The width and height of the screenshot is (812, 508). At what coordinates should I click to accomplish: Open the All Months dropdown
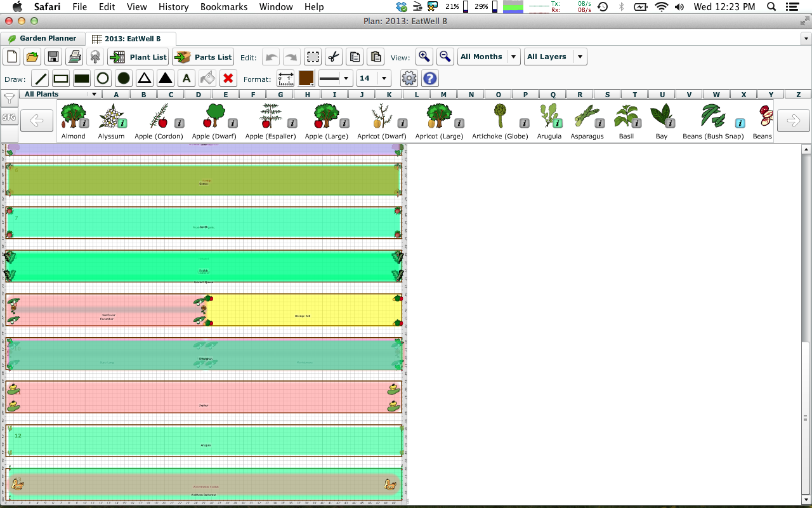coord(488,57)
